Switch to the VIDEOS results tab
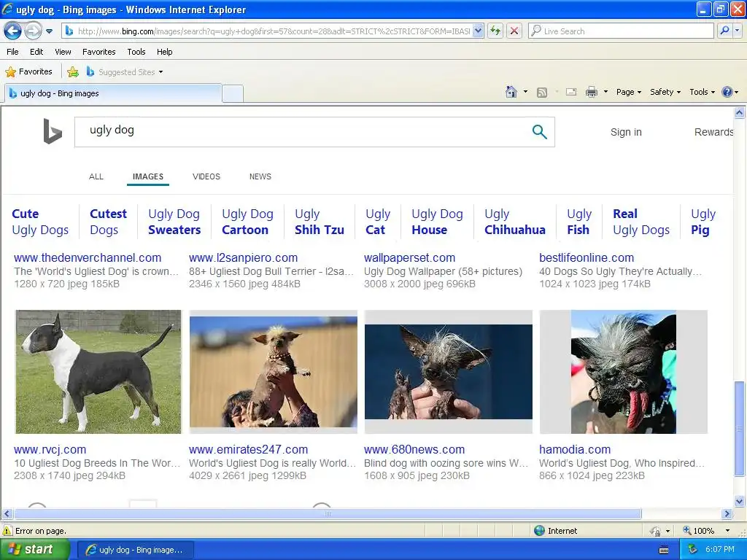 pos(206,176)
